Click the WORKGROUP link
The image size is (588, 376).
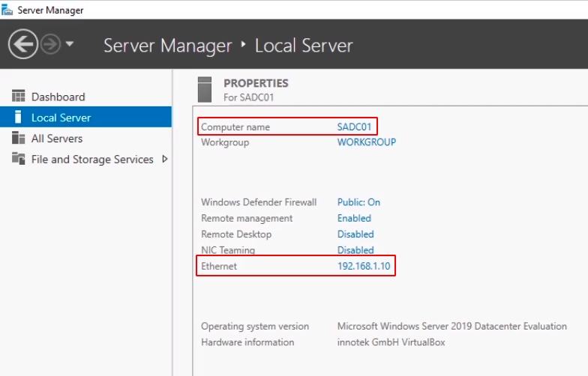[366, 142]
